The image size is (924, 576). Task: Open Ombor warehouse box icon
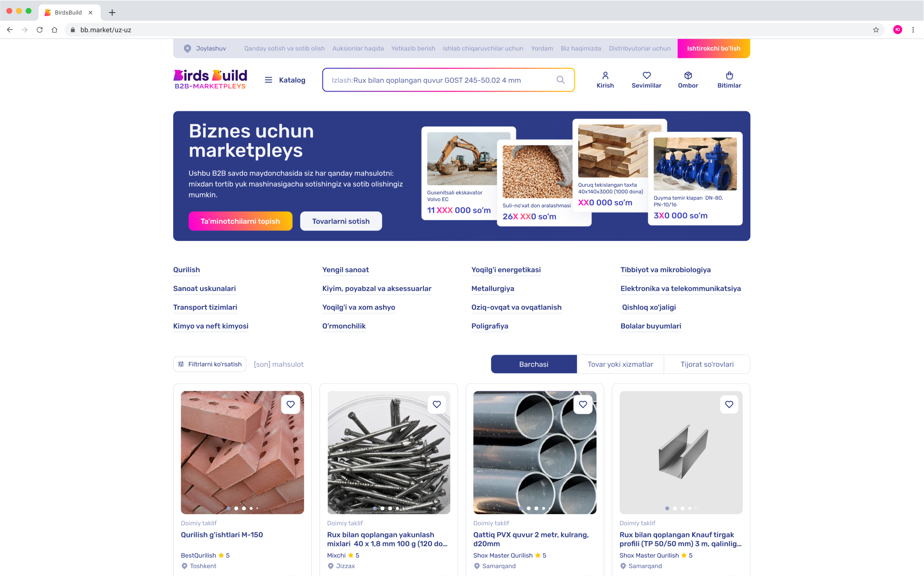click(x=688, y=75)
